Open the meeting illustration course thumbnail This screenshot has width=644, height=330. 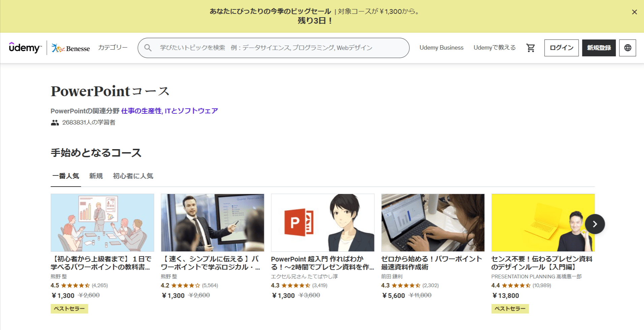point(102,223)
